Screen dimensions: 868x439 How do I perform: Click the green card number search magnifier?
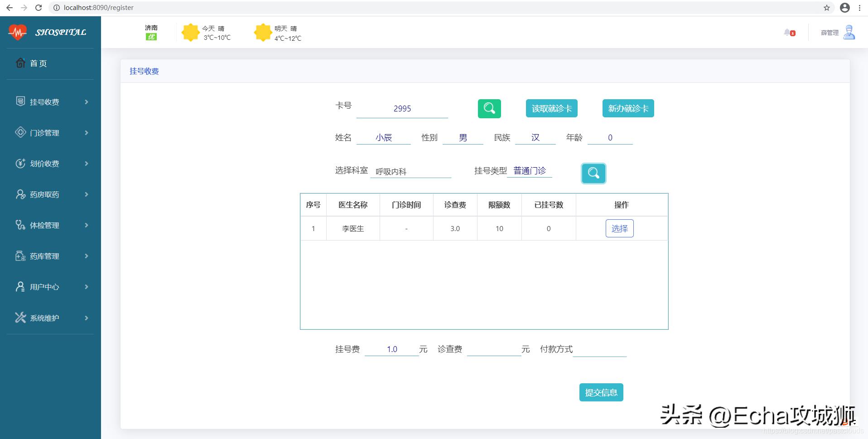(x=490, y=108)
